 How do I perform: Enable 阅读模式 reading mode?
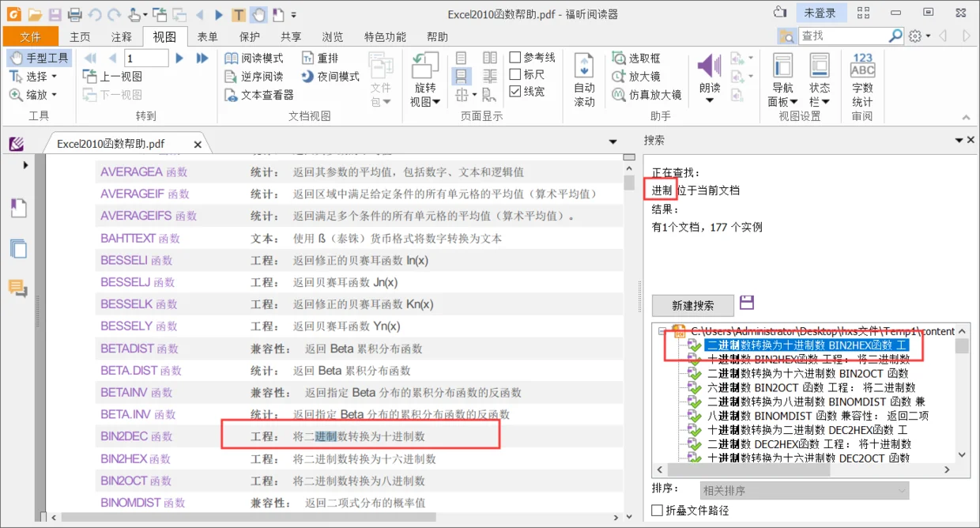coord(254,58)
